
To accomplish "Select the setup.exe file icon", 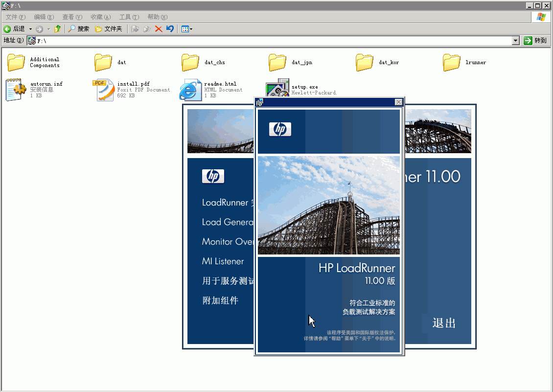I will pyautogui.click(x=277, y=87).
